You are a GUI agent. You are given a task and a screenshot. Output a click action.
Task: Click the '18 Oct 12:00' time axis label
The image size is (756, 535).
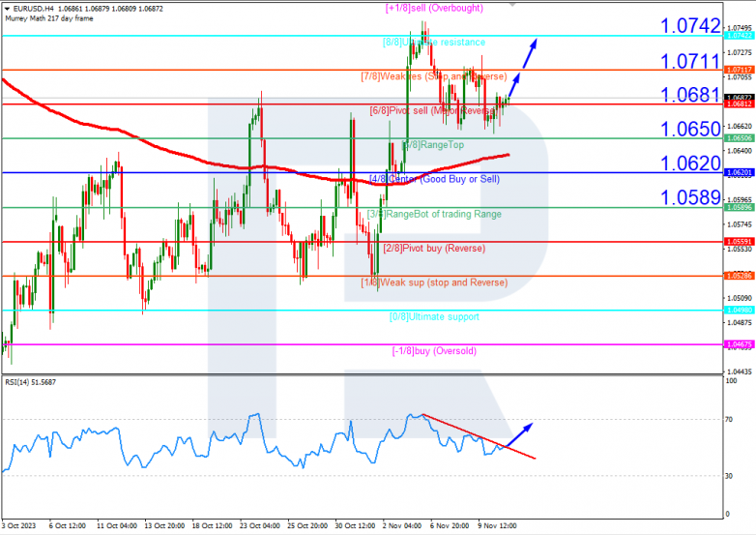(212, 525)
